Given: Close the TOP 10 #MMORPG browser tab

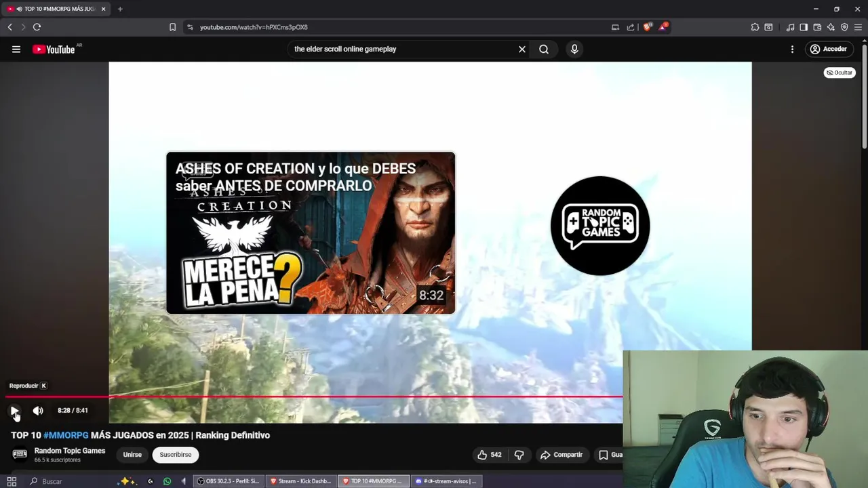Looking at the screenshot, I should click(x=103, y=9).
